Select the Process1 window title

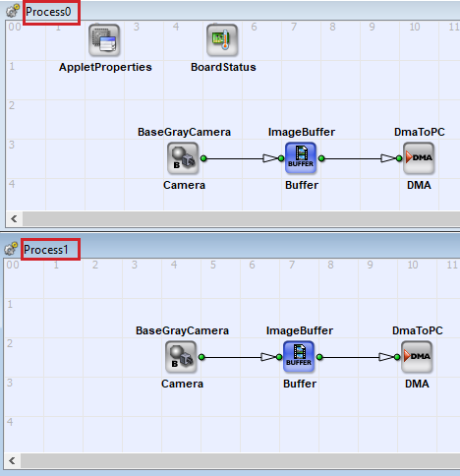(x=46, y=250)
